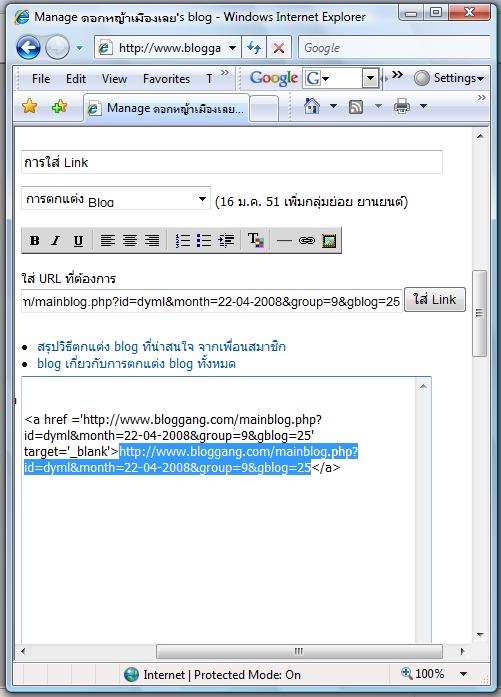This screenshot has width=501, height=697.
Task: Open the Favorites star icon
Action: 29,106
